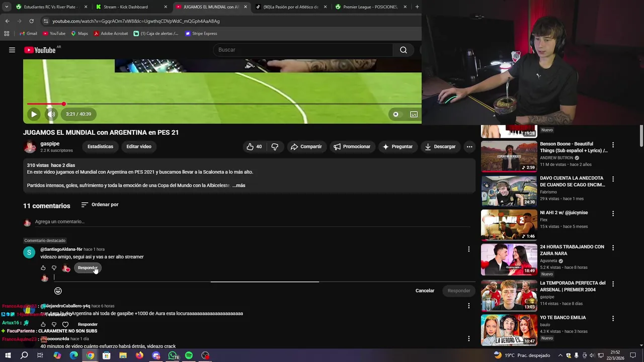Open the Preguntar AI button
Viewport: 644px width, 362px height.
[x=397, y=147]
